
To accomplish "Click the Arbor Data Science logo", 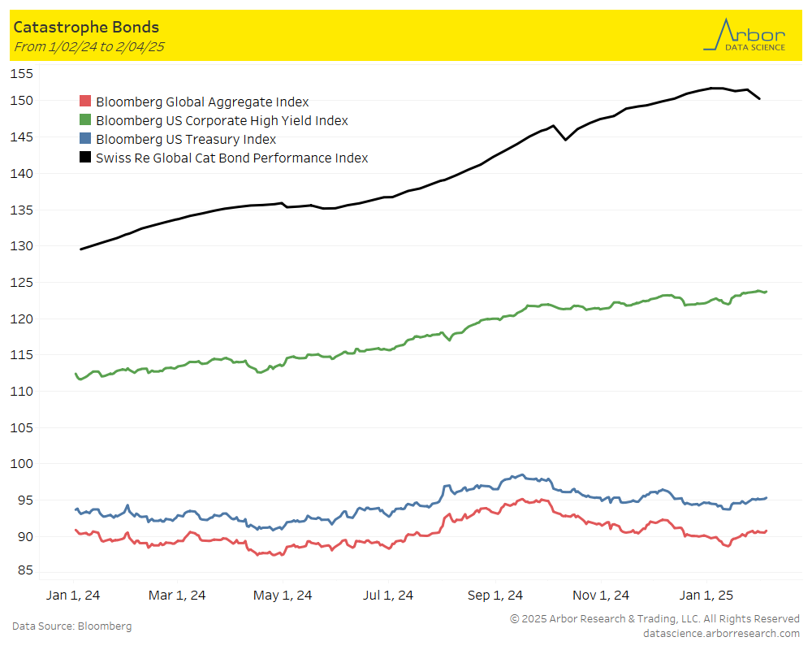I will point(744,35).
